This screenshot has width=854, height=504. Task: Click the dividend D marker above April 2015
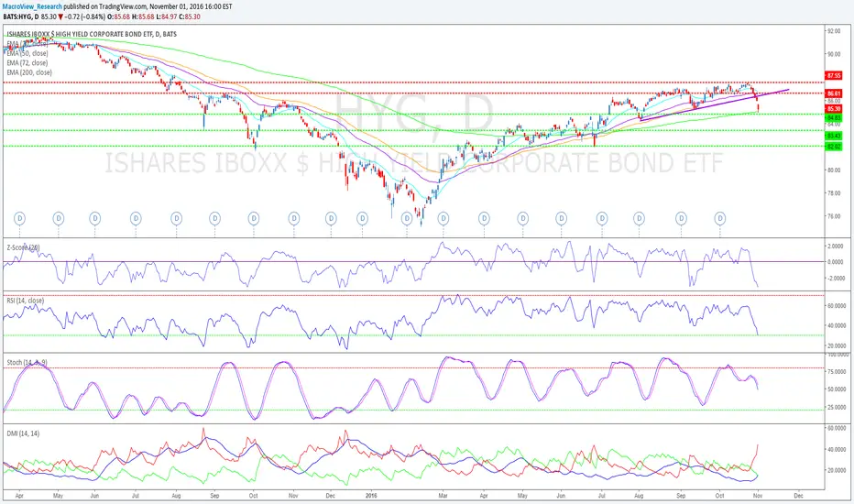[19, 218]
